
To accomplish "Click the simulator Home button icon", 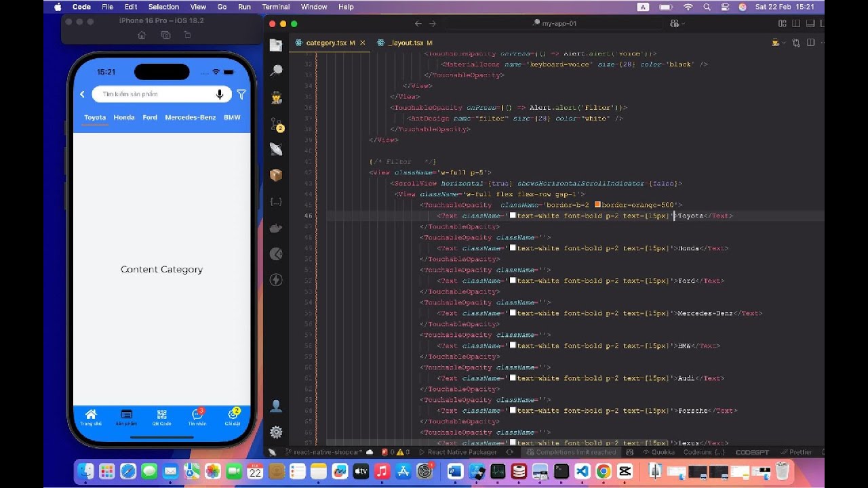I will (142, 35).
